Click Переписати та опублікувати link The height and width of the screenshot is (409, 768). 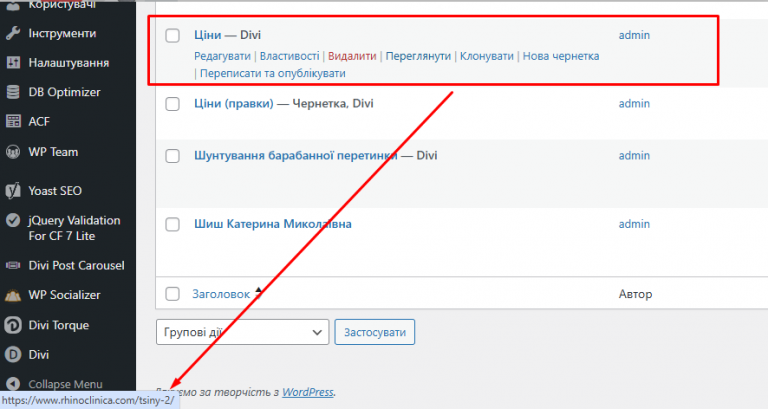click(x=273, y=73)
